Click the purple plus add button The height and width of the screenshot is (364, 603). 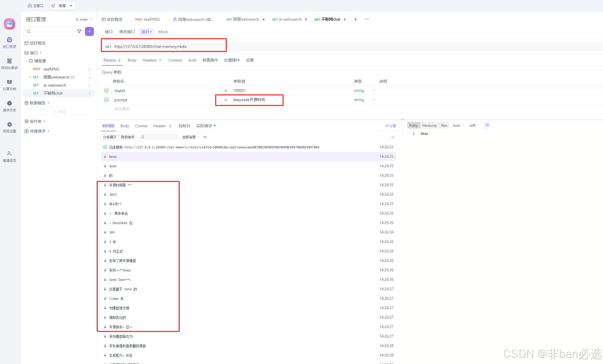89,31
